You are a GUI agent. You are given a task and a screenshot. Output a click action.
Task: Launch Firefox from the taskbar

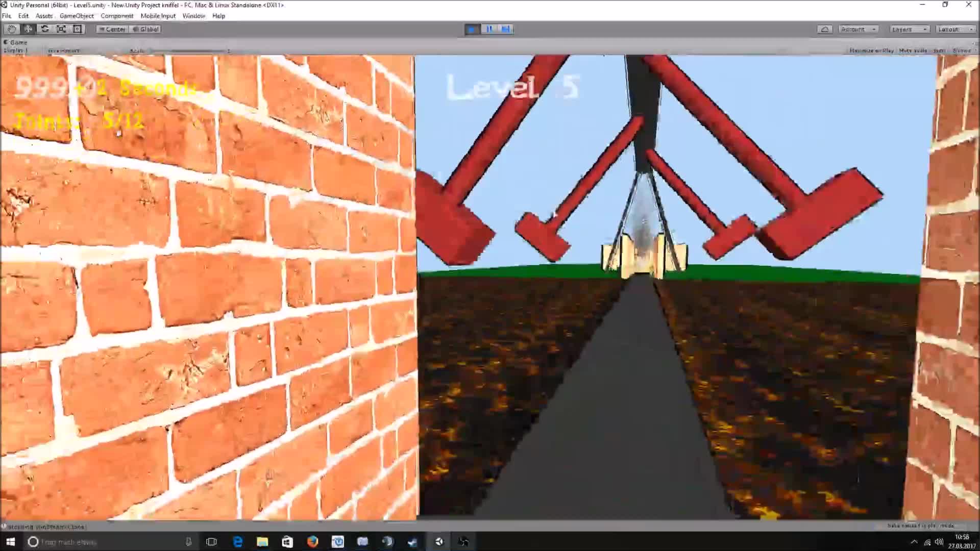point(313,542)
